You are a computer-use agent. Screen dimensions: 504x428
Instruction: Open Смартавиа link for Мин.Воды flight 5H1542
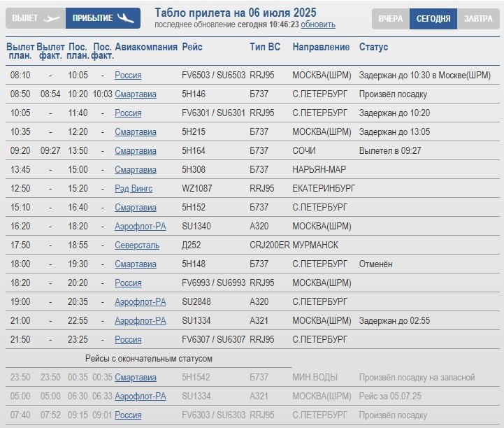(136, 377)
